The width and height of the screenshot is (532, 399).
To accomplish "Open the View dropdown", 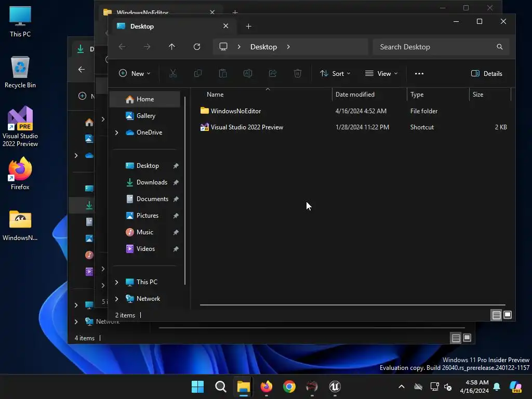I will click(x=381, y=73).
